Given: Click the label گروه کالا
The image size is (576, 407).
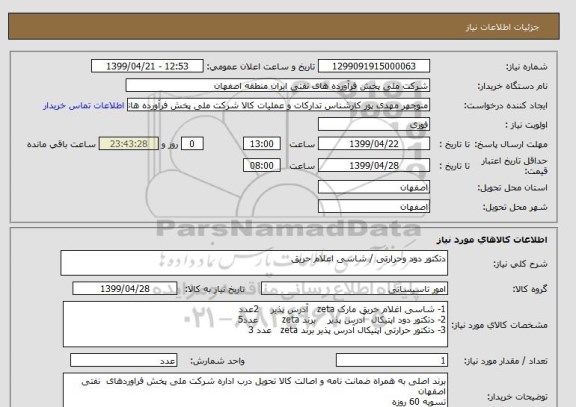Looking at the screenshot, I should point(530,289).
